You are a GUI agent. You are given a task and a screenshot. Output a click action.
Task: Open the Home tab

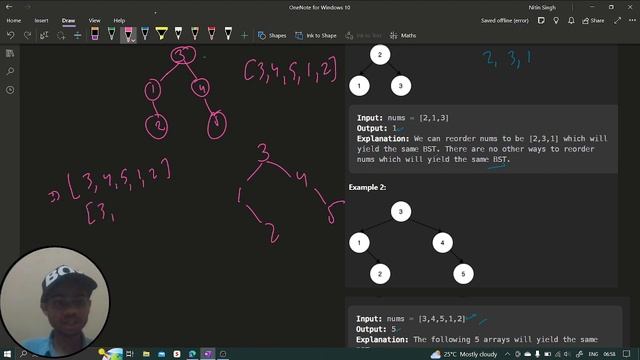point(13,20)
